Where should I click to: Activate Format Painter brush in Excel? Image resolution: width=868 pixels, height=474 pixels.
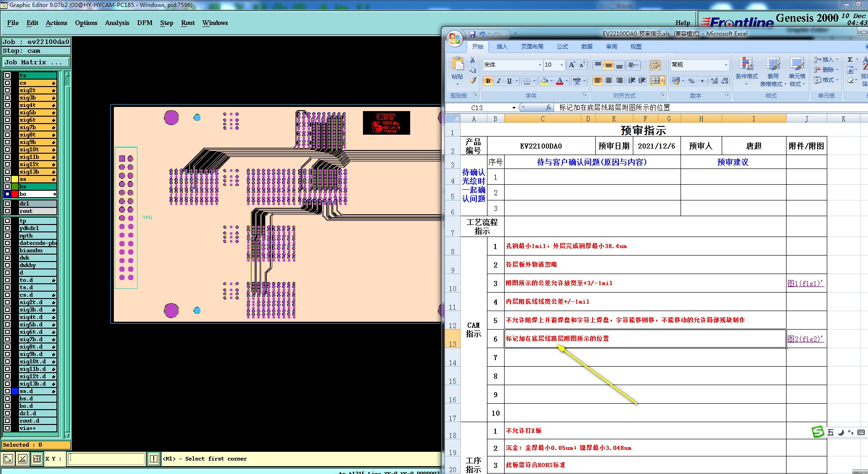(x=473, y=80)
